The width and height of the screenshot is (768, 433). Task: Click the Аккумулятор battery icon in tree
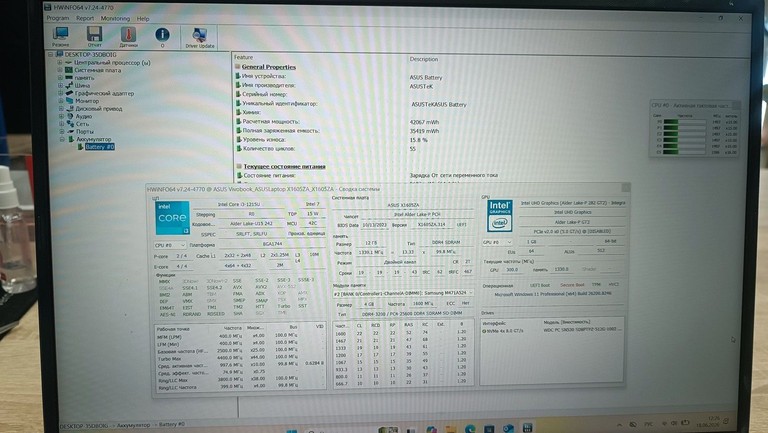pyautogui.click(x=71, y=139)
